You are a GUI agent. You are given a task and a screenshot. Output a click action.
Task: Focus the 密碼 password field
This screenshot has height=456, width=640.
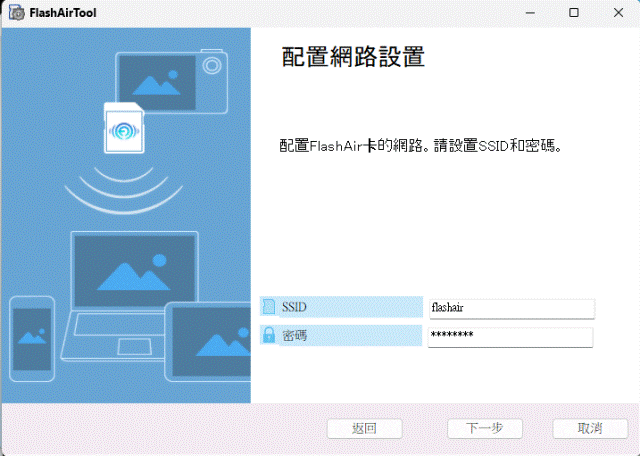tap(510, 337)
